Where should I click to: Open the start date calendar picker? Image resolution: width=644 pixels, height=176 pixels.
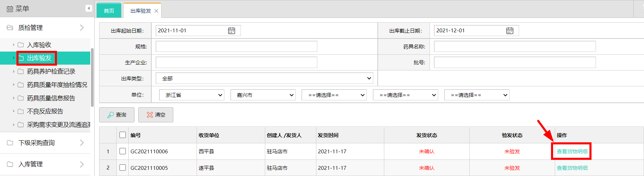[232, 31]
